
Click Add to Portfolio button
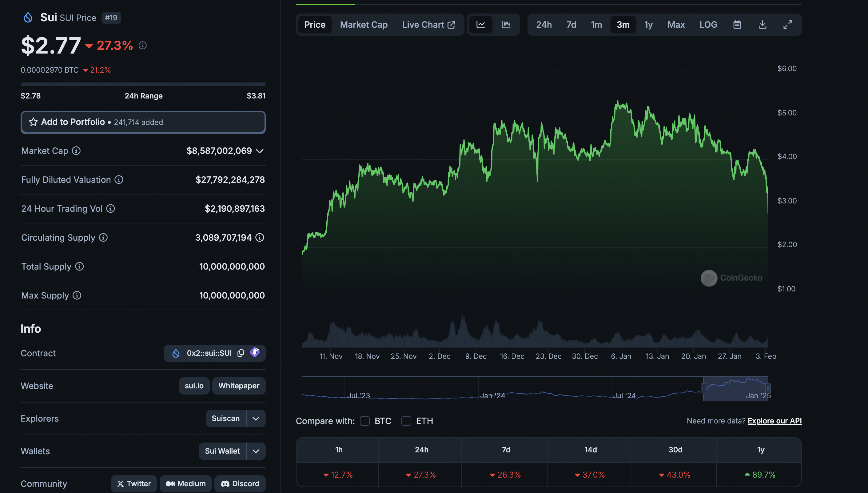143,122
